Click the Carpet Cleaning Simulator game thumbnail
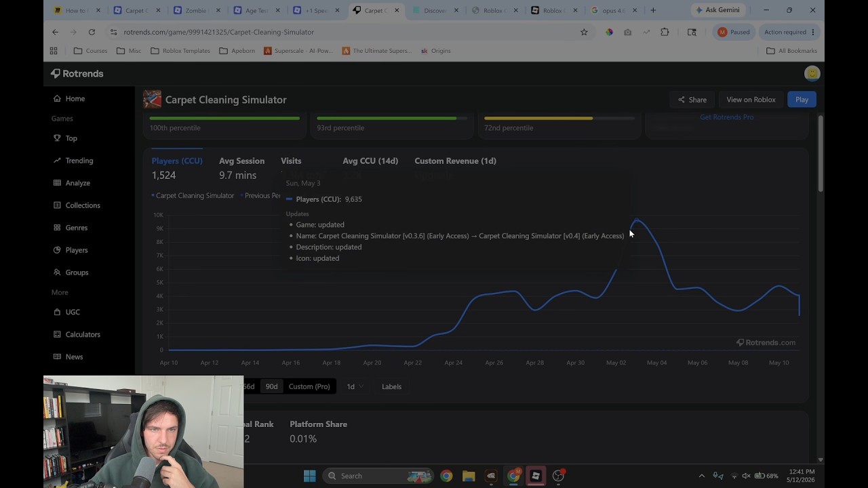Image resolution: width=868 pixels, height=488 pixels. click(x=152, y=100)
